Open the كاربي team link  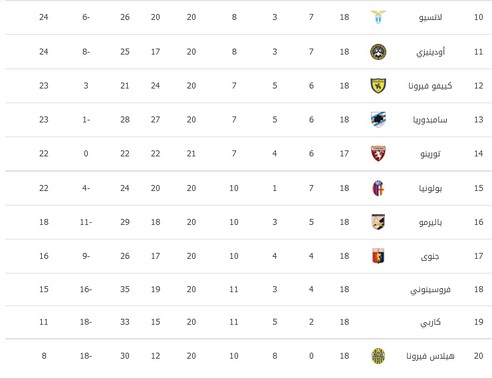(430, 322)
